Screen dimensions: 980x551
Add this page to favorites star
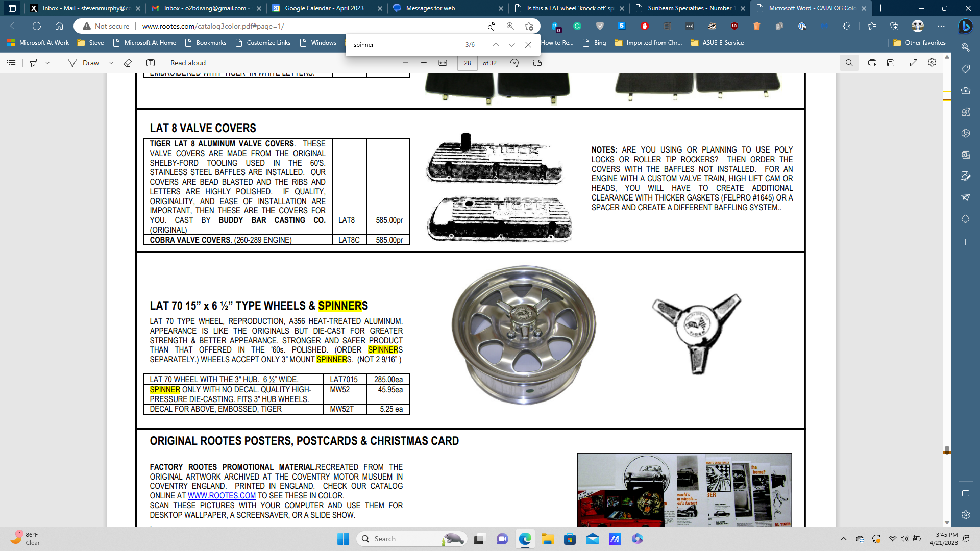tap(529, 26)
